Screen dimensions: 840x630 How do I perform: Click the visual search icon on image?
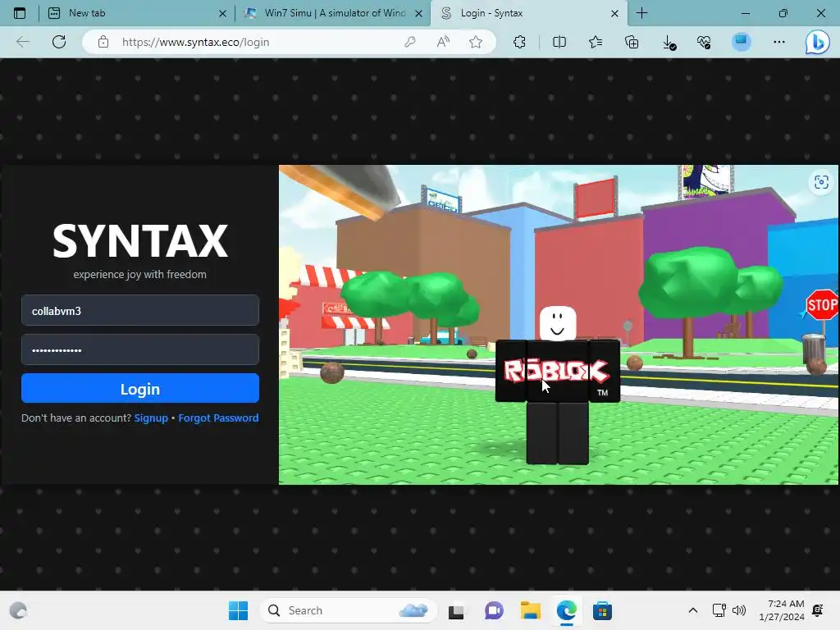tap(821, 182)
